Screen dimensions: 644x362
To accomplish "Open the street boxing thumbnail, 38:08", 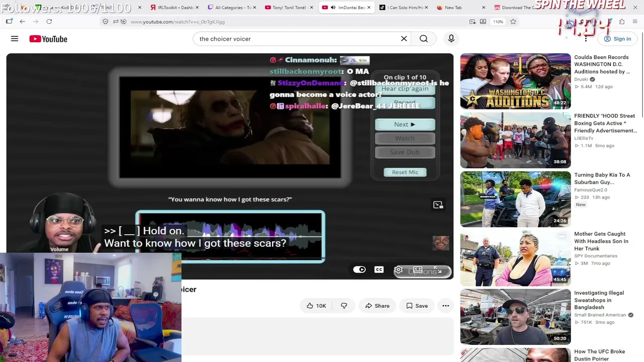I will (515, 140).
